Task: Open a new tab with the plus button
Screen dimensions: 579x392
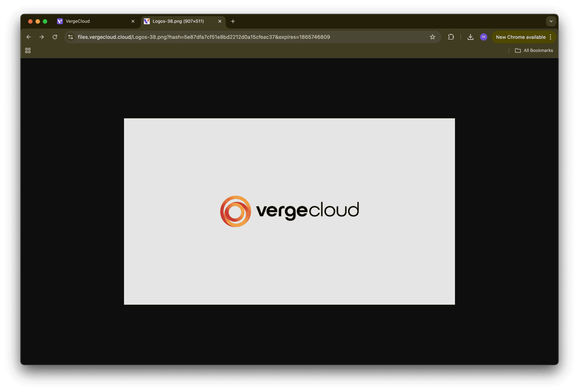Action: point(233,21)
